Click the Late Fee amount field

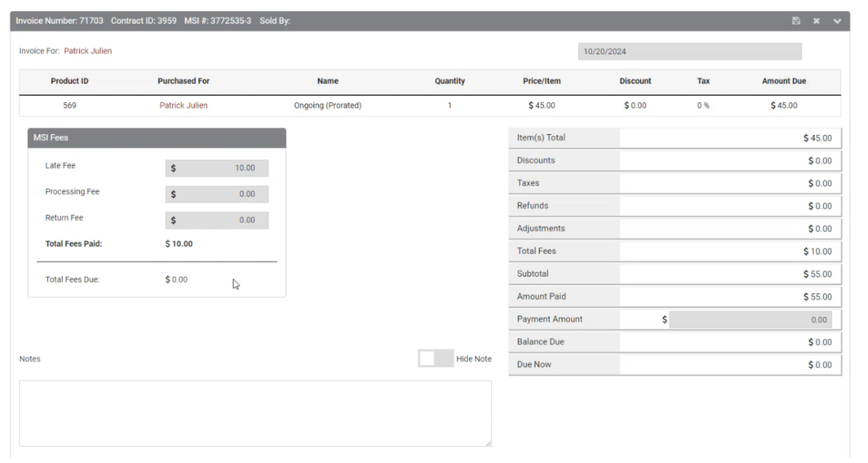point(217,168)
